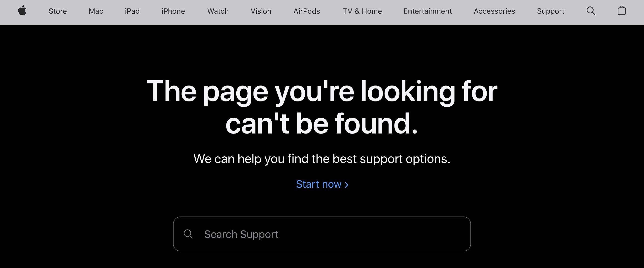Go to Accessories in the top bar

[x=494, y=11]
